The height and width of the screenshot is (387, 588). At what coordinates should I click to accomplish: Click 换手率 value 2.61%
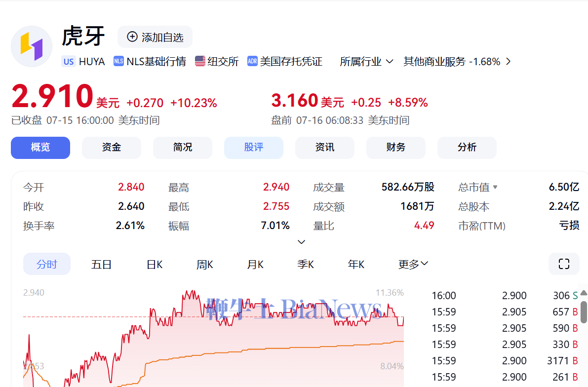(x=130, y=226)
